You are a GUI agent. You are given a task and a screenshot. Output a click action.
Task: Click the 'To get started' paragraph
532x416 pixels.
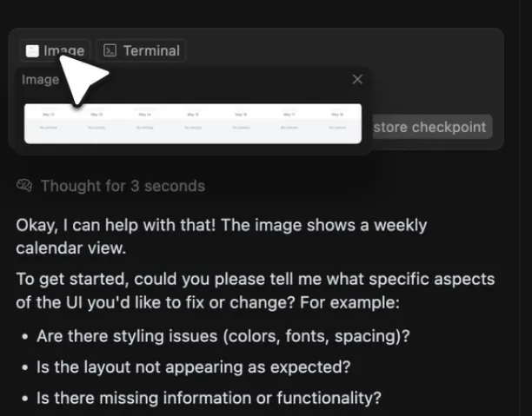click(x=256, y=291)
